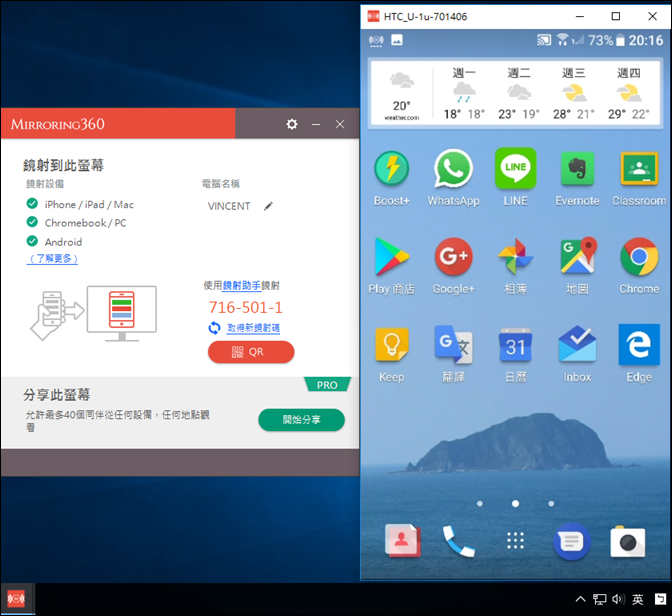
Task: Click the PRO badge
Action: [327, 385]
